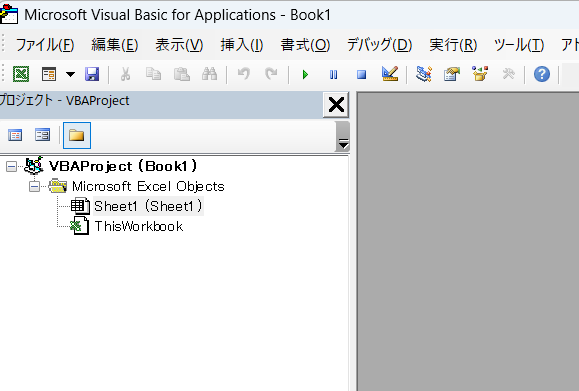Click the View Code icon in project pane
The height and width of the screenshot is (391, 579).
pos(15,135)
